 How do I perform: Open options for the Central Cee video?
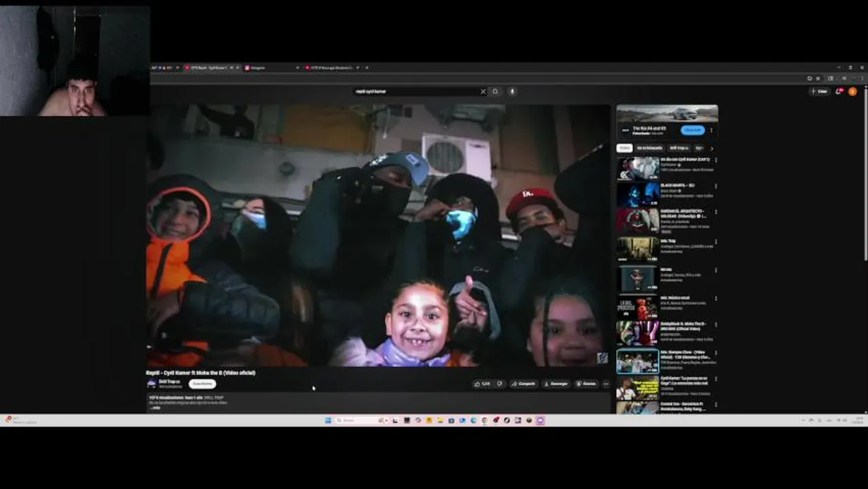coord(716,405)
